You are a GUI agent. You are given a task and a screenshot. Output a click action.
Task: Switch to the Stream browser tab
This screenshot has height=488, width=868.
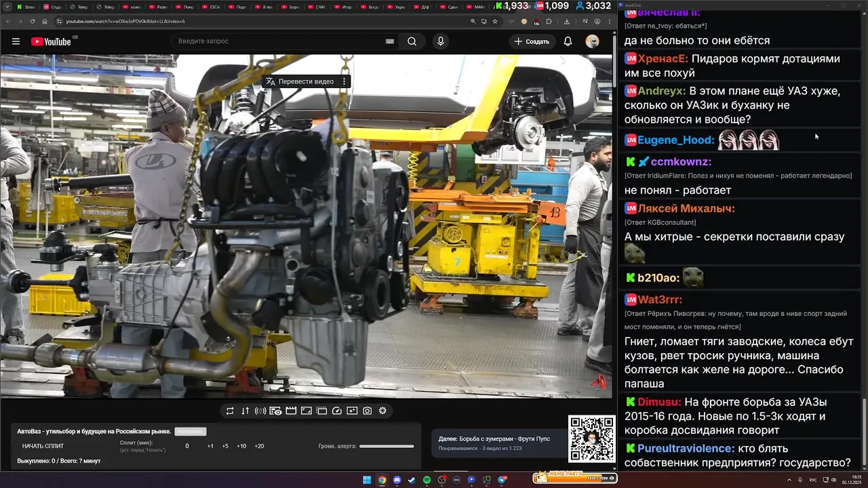(27, 7)
